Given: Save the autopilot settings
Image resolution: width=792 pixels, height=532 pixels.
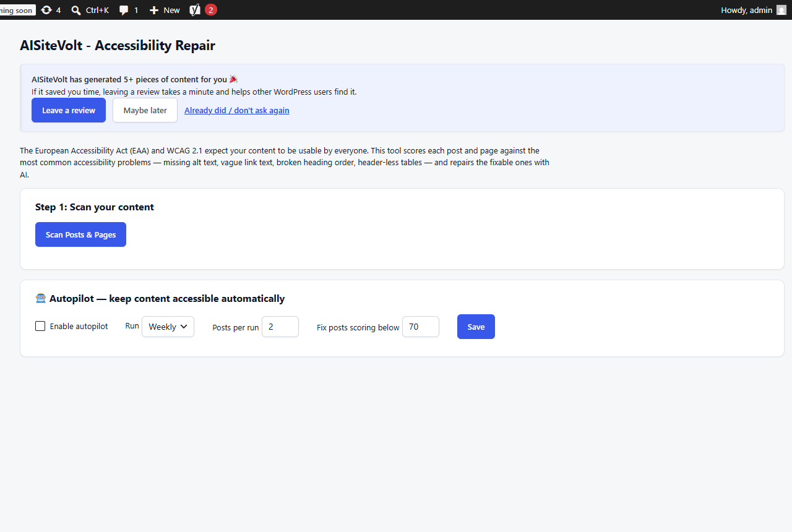Looking at the screenshot, I should [x=476, y=327].
